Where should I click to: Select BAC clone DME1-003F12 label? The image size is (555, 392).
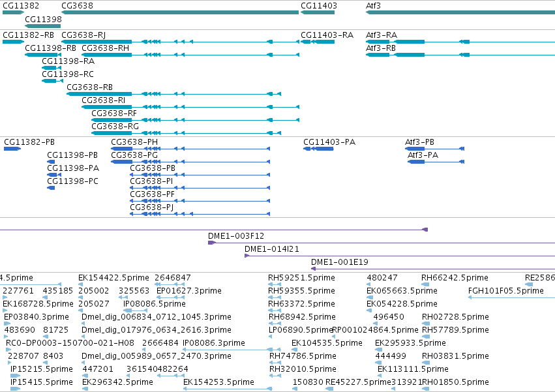236,236
